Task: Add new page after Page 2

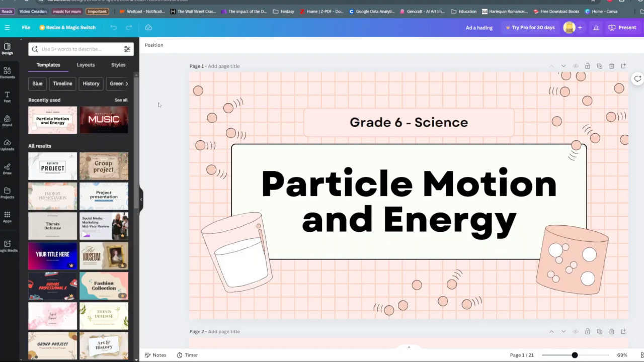Action: (623, 331)
